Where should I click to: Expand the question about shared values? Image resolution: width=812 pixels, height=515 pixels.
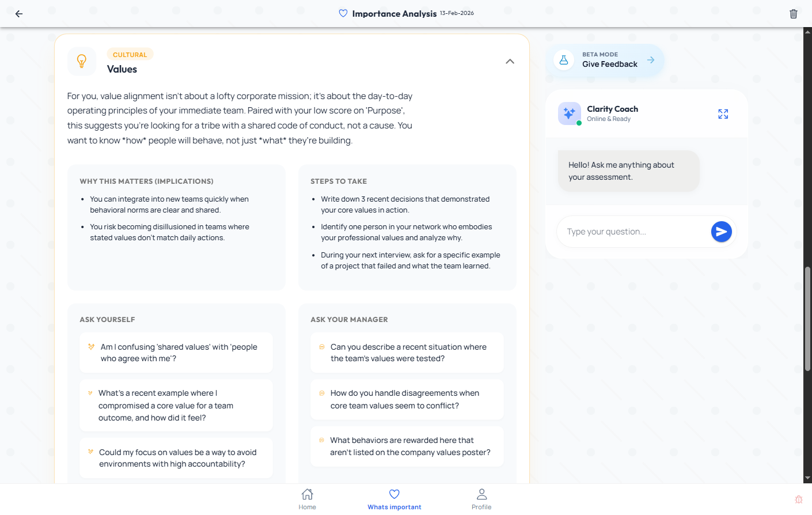click(x=176, y=353)
